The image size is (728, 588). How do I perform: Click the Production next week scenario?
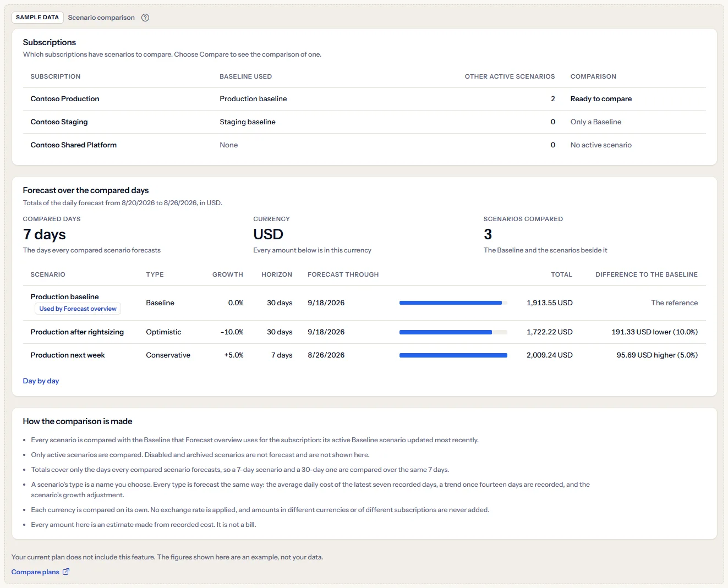click(x=68, y=355)
